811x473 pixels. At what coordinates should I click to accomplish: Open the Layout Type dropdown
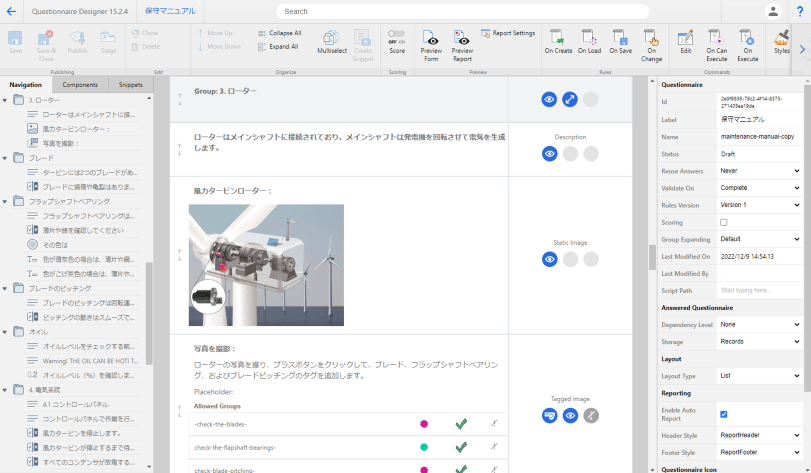[x=760, y=376]
